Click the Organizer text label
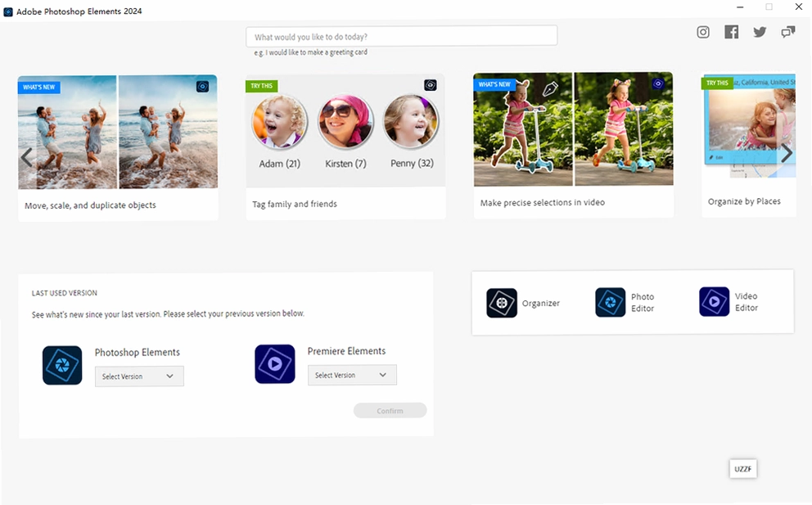 coord(540,303)
